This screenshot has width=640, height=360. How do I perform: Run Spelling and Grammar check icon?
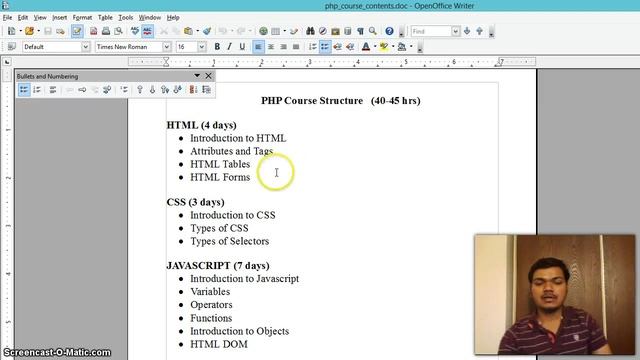pyautogui.click(x=135, y=31)
